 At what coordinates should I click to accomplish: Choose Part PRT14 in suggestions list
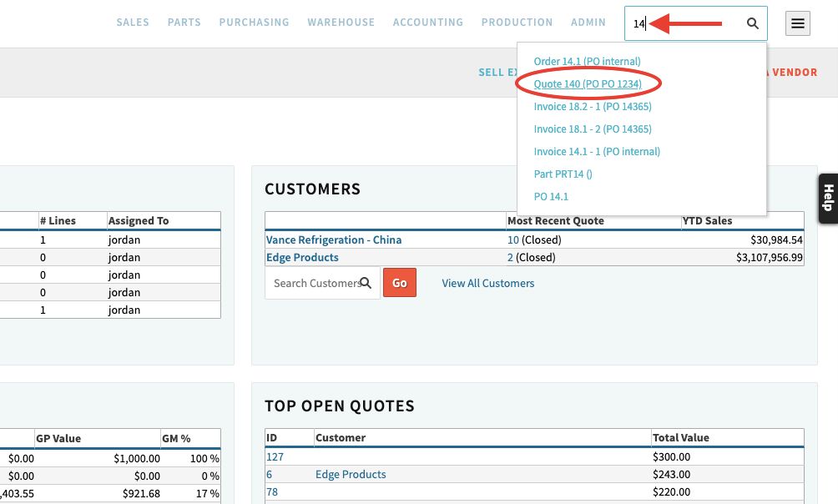click(563, 174)
